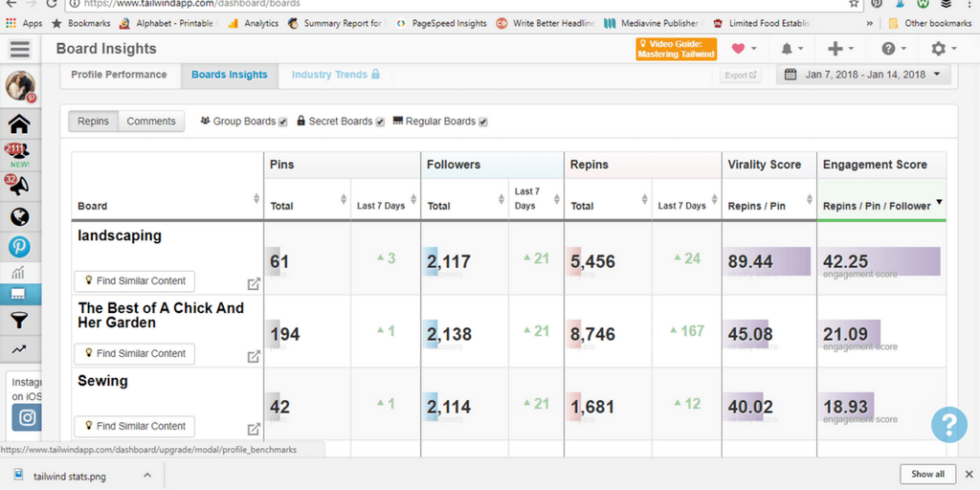
Task: Click the megaphone icon with 32 badge
Action: (x=19, y=186)
